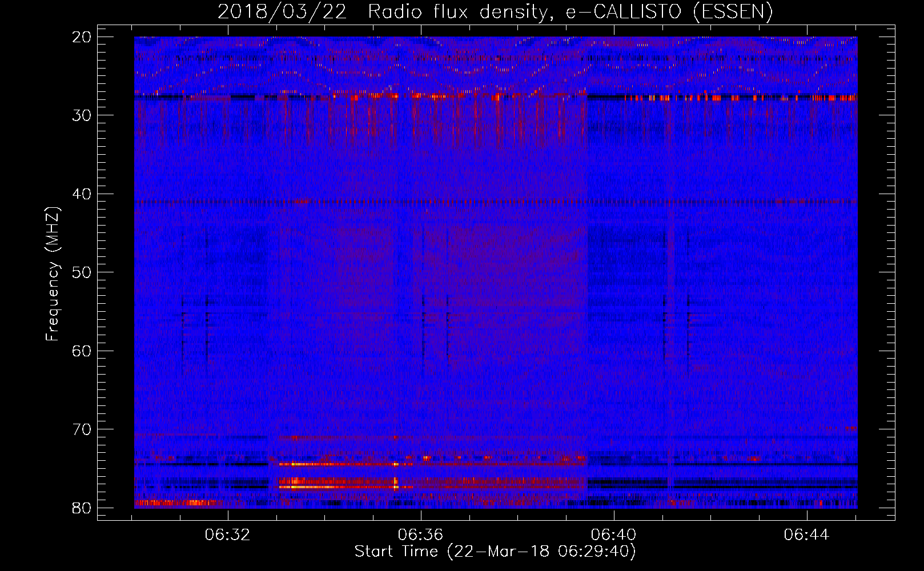Click the 40 MHz frequency label
This screenshot has height=571, width=924.
click(x=82, y=194)
